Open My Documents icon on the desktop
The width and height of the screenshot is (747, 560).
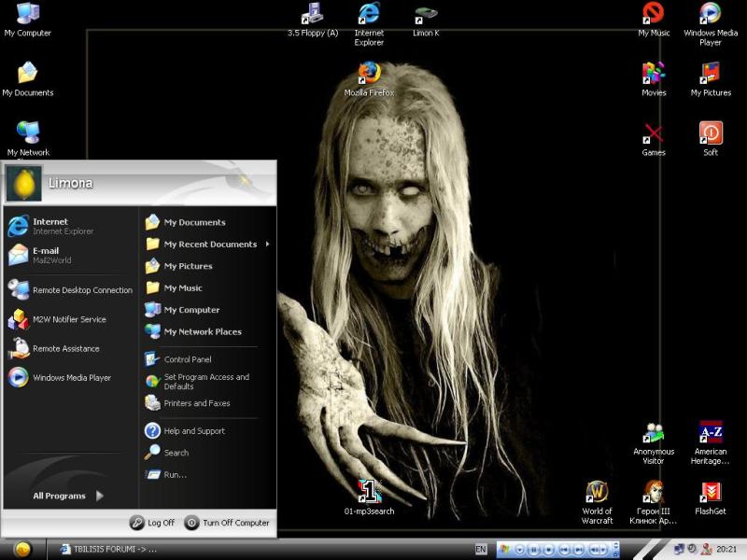click(x=28, y=79)
